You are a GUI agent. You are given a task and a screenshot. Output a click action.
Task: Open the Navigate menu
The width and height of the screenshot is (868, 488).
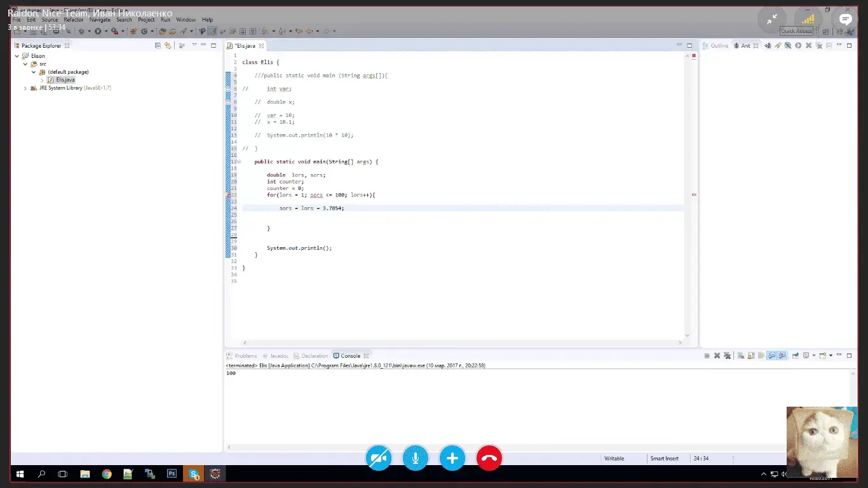pyautogui.click(x=100, y=20)
